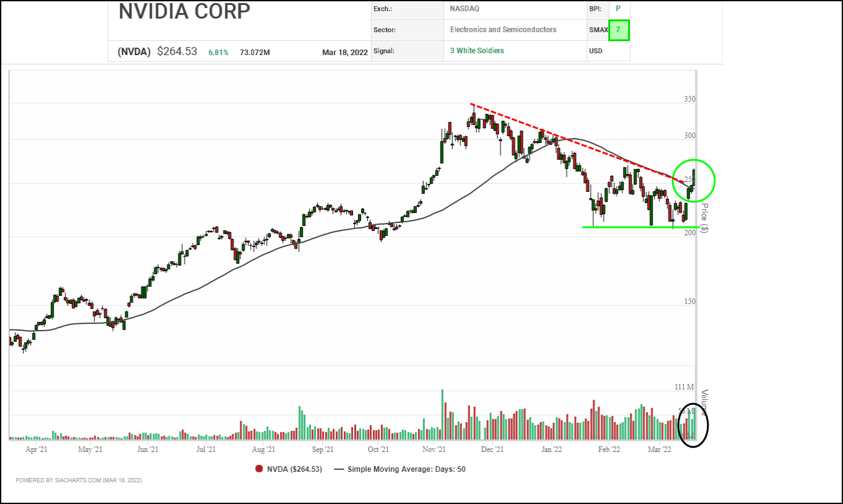843x504 pixels.
Task: Click the 150 price axis label
Action: pyautogui.click(x=690, y=302)
